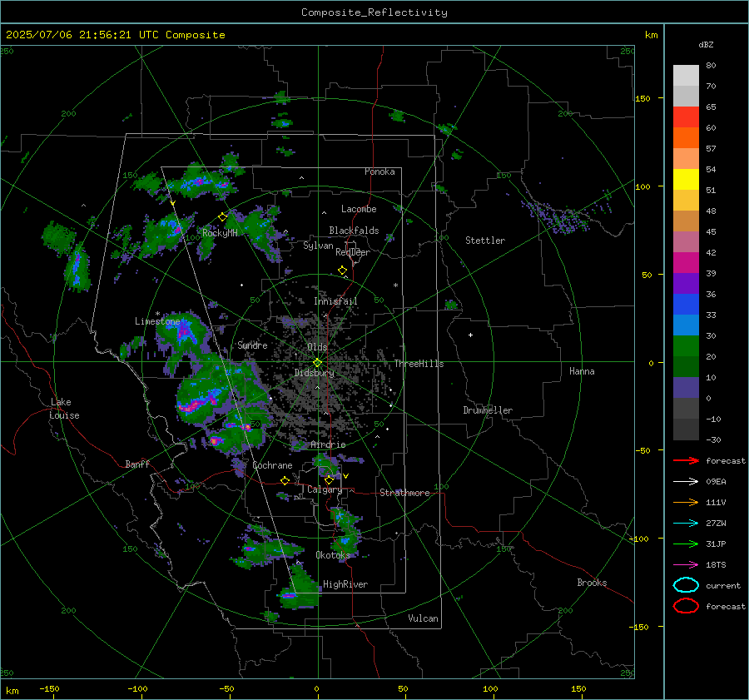Click the -150 tick on bottom axis
749x700 pixels.
click(x=49, y=688)
